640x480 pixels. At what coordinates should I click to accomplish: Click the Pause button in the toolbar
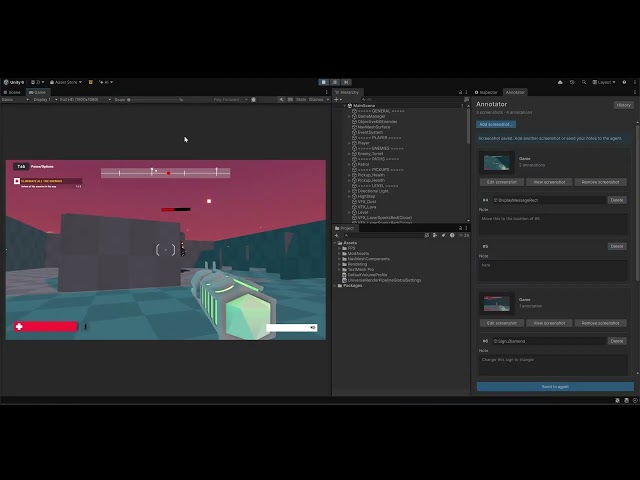point(335,82)
